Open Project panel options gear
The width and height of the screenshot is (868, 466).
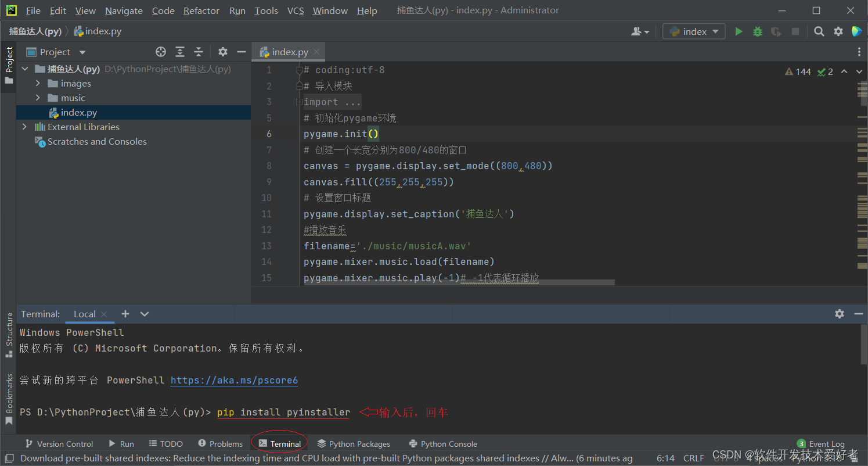click(223, 52)
